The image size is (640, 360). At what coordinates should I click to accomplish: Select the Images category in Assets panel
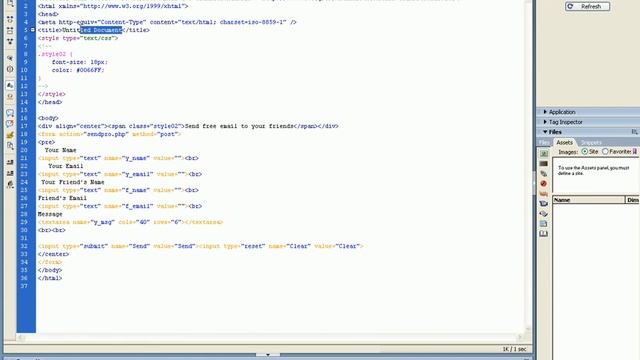[x=544, y=153]
